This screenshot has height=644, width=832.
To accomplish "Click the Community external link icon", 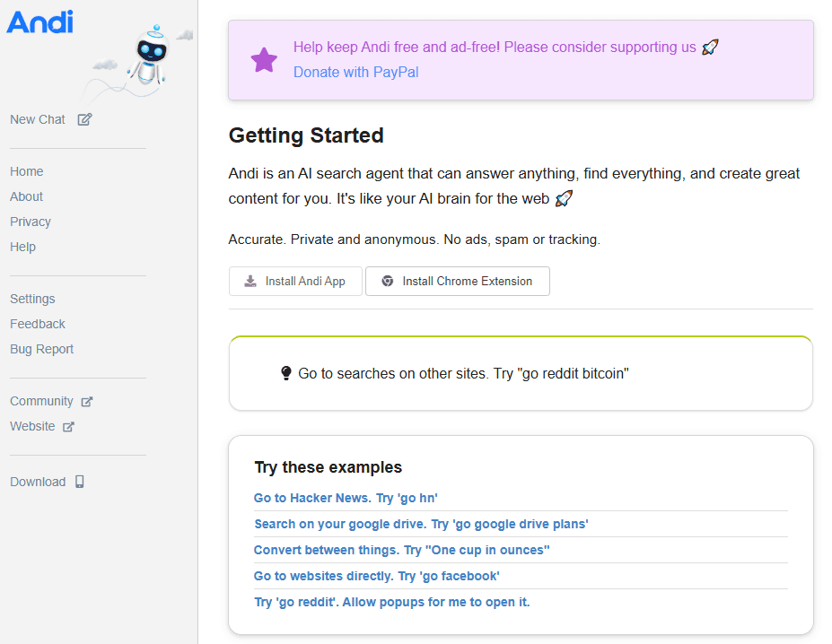I will 87,402.
